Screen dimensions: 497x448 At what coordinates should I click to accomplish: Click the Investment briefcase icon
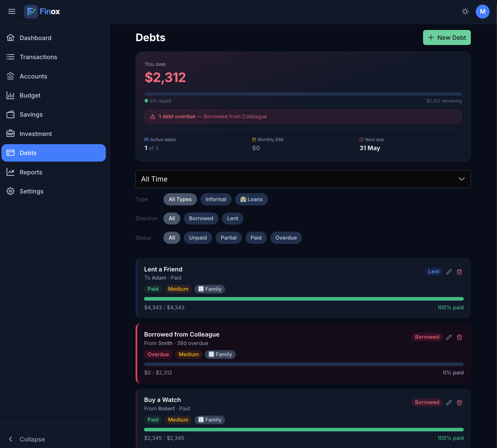click(x=10, y=134)
